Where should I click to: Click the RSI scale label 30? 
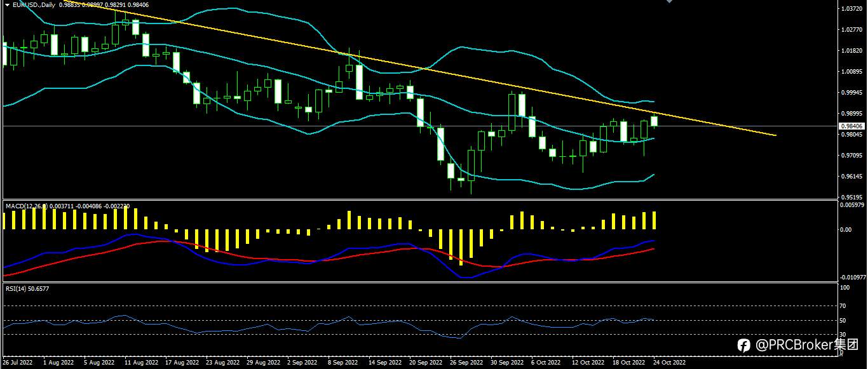pyautogui.click(x=843, y=334)
